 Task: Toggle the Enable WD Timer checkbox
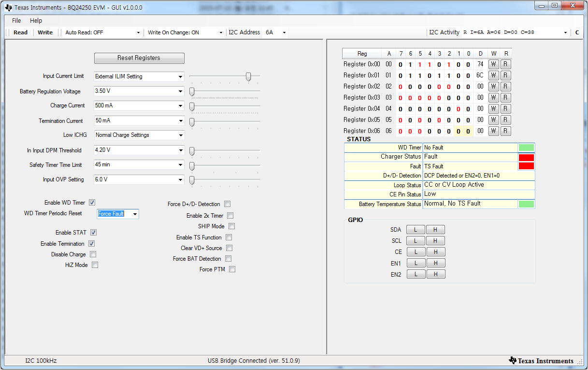tap(92, 203)
